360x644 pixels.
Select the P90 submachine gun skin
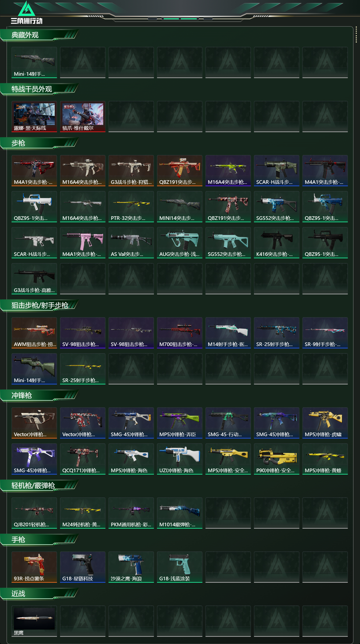tap(277, 459)
